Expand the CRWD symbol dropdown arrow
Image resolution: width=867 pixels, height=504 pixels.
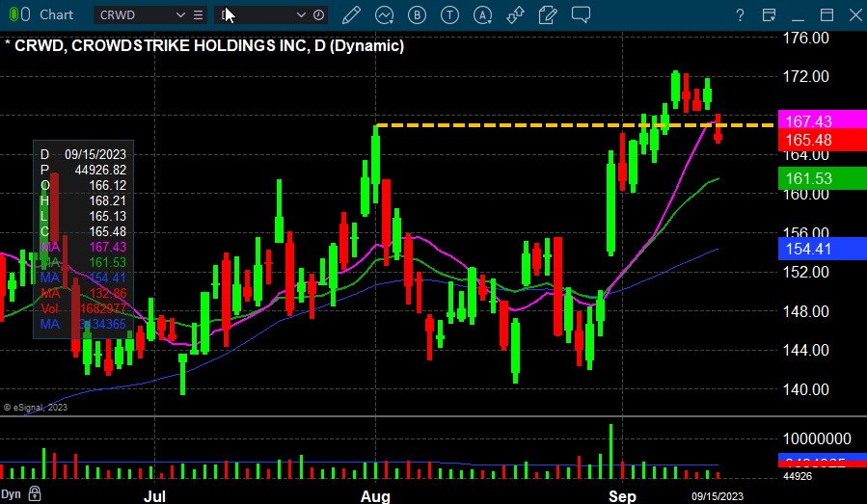pyautogui.click(x=180, y=14)
